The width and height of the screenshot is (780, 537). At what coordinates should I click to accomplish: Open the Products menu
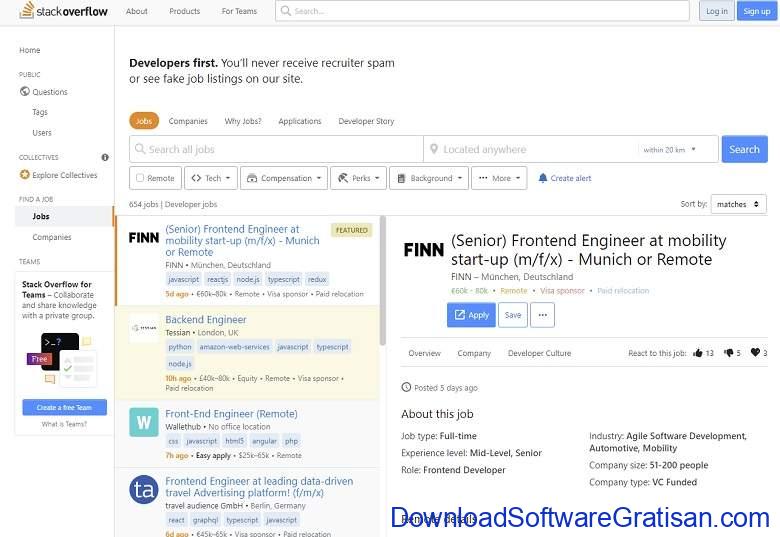pyautogui.click(x=185, y=11)
